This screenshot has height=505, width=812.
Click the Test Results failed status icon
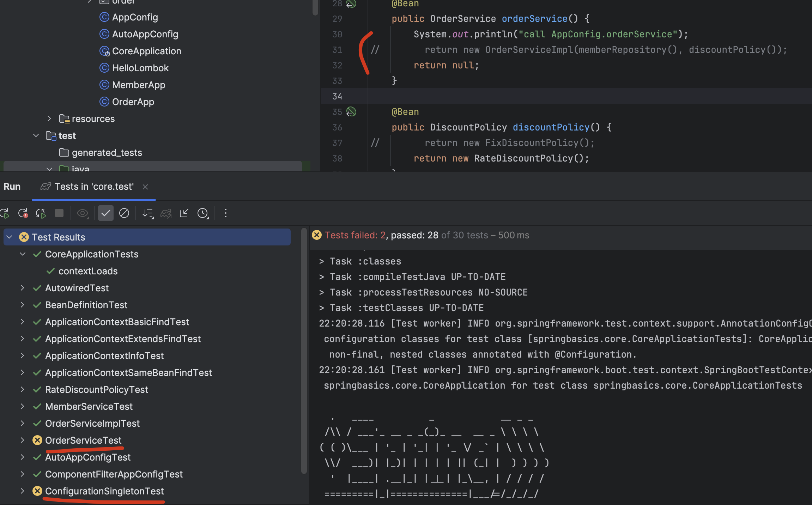[x=24, y=237]
